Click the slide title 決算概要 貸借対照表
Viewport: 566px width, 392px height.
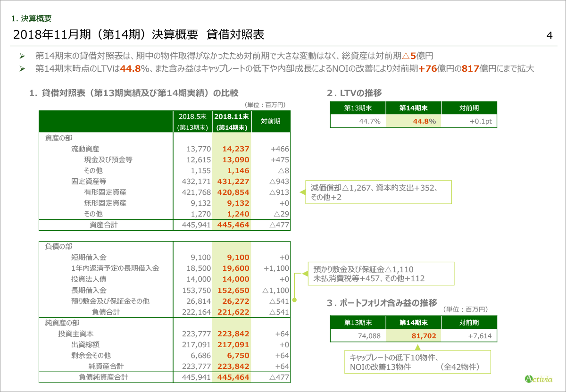139,35
